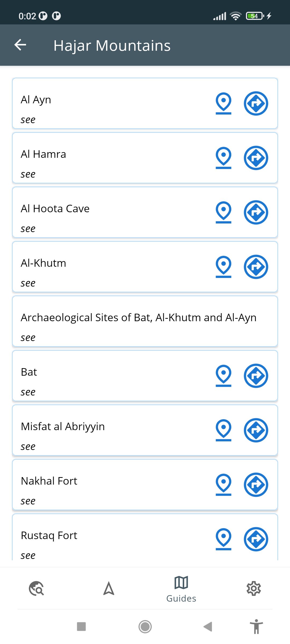290x644 pixels.
Task: Get directions to Al Ayn
Action: (x=256, y=103)
